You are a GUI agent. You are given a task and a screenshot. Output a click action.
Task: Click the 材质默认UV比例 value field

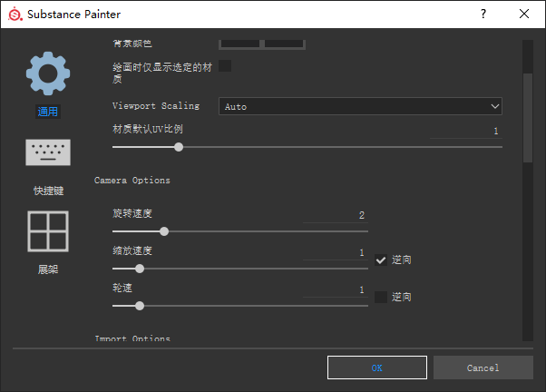[x=466, y=132]
